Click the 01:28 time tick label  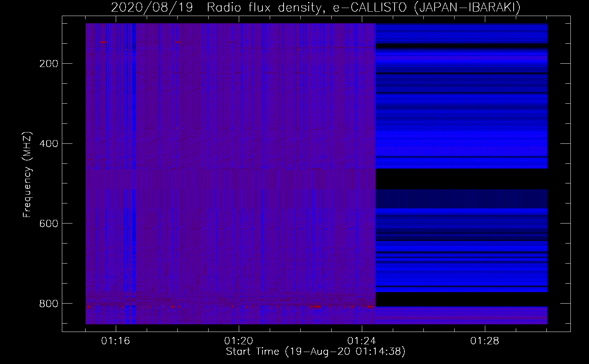point(485,341)
